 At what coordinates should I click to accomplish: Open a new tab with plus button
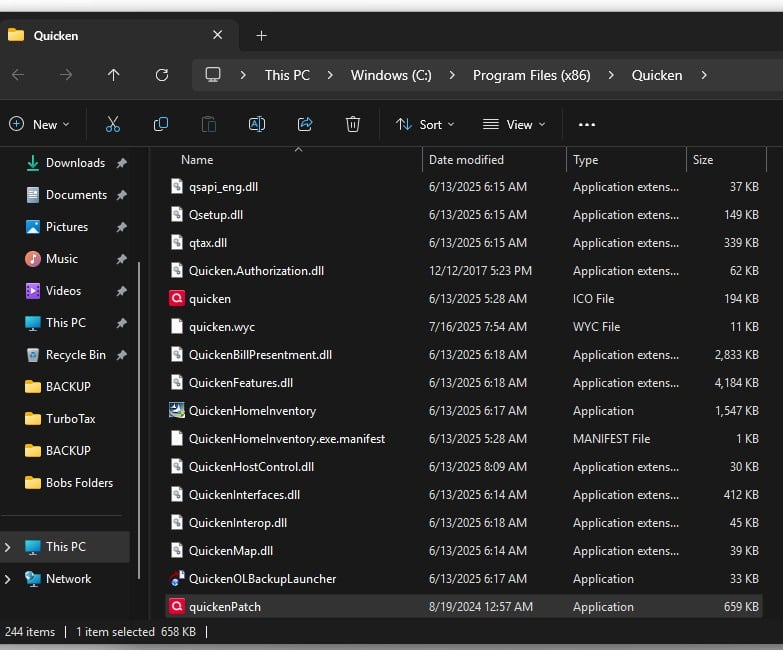(x=262, y=35)
